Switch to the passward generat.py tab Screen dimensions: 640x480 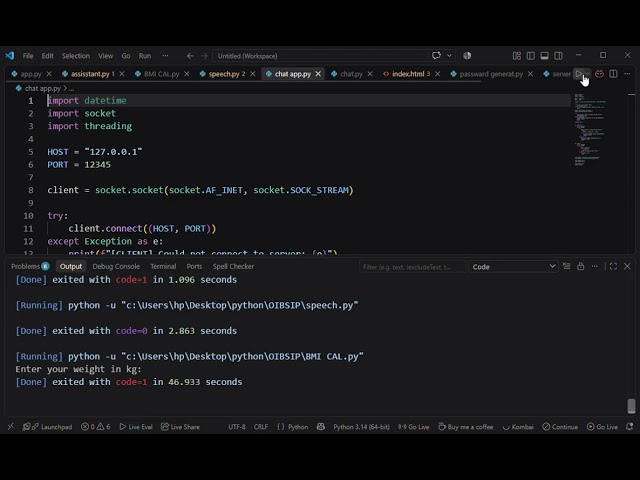pos(491,74)
